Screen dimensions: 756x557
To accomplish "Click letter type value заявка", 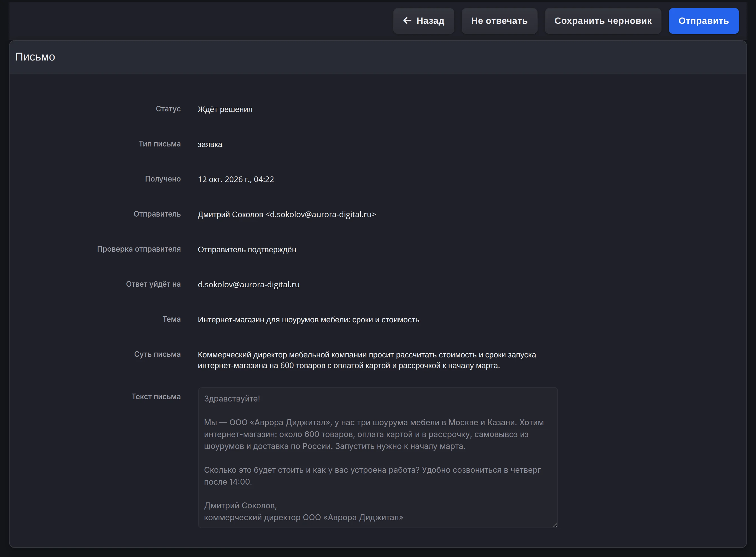I will (x=210, y=144).
